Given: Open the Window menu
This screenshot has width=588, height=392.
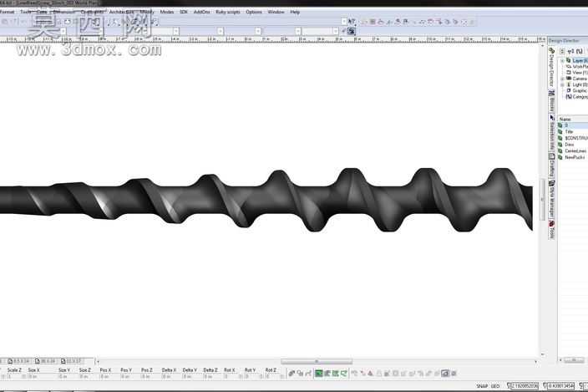Looking at the screenshot, I should point(276,12).
